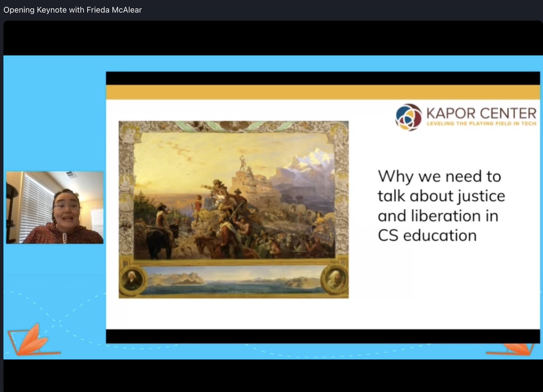Screen dimensions: 543x392
Task: Click the right circular portrait medallion in painting
Action: click(334, 280)
